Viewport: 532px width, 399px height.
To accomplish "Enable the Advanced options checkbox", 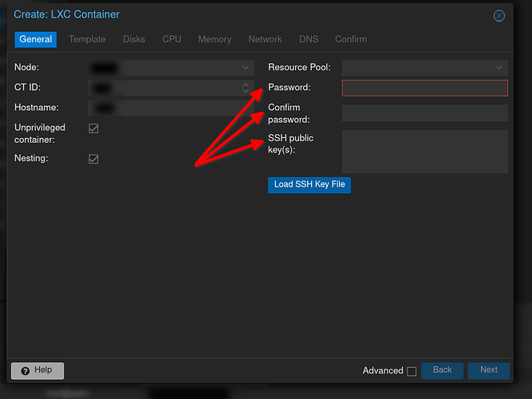I will click(x=412, y=371).
